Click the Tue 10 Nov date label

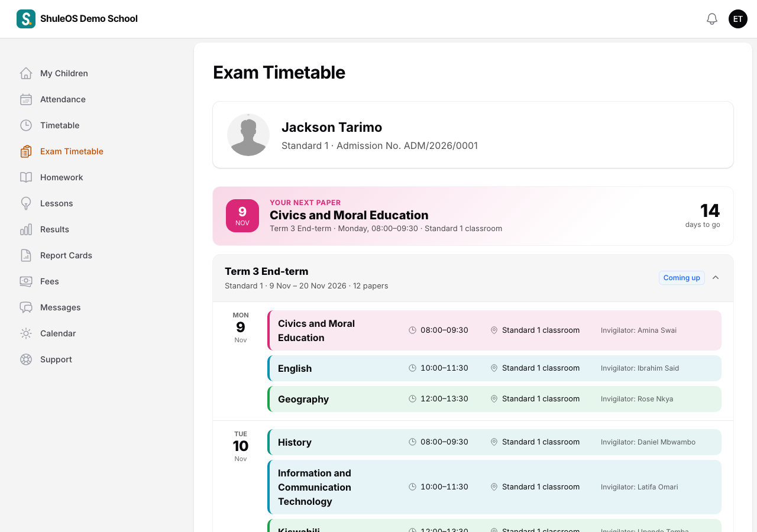click(x=240, y=446)
